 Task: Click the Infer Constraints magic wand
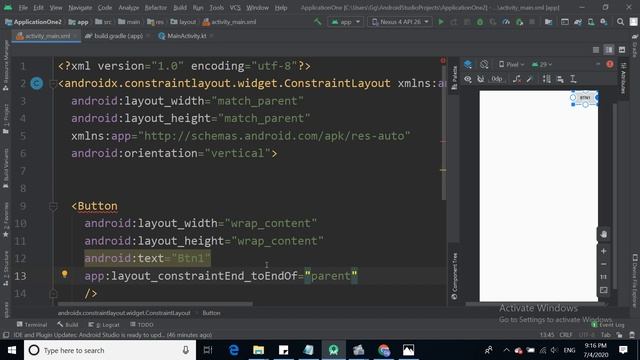pyautogui.click(x=530, y=79)
